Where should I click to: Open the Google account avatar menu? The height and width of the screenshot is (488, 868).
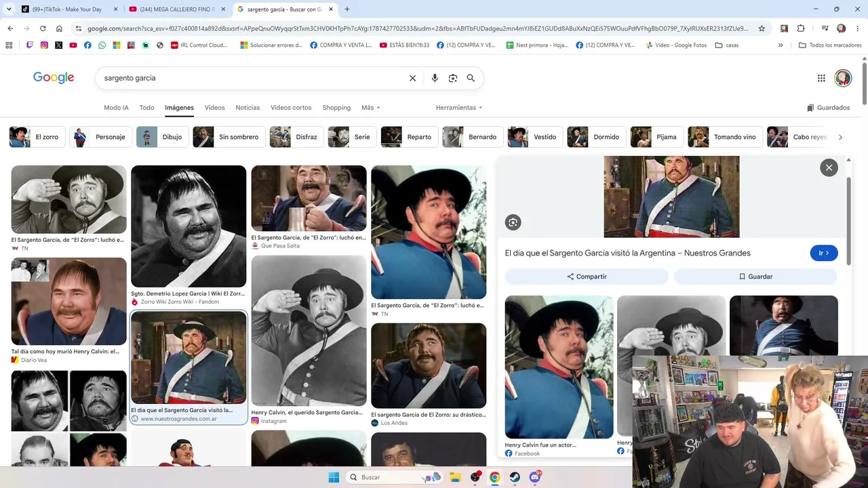coord(843,78)
